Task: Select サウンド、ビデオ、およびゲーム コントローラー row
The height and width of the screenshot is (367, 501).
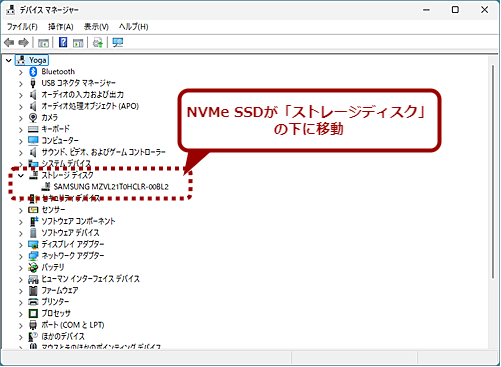Action: pyautogui.click(x=103, y=152)
